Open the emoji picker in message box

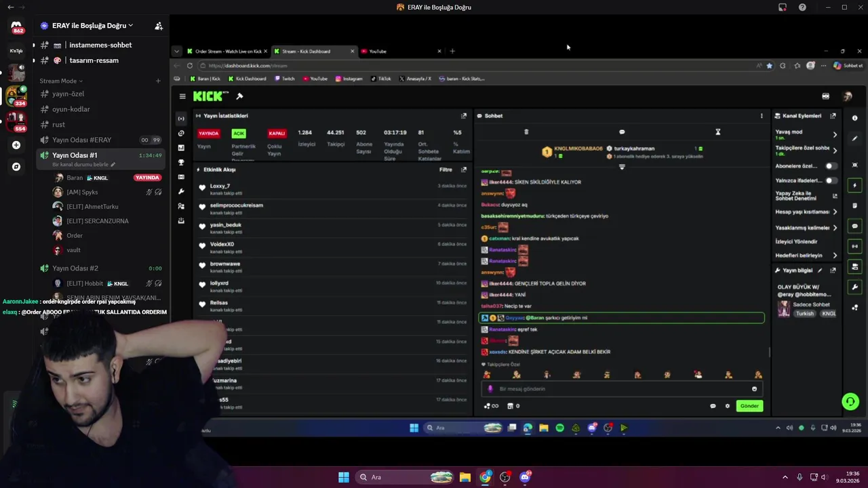coord(754,389)
